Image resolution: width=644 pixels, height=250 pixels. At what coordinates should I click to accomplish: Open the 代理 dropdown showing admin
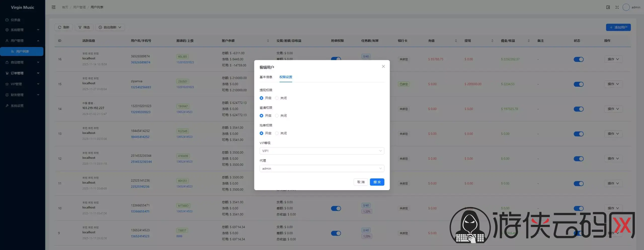pos(321,169)
